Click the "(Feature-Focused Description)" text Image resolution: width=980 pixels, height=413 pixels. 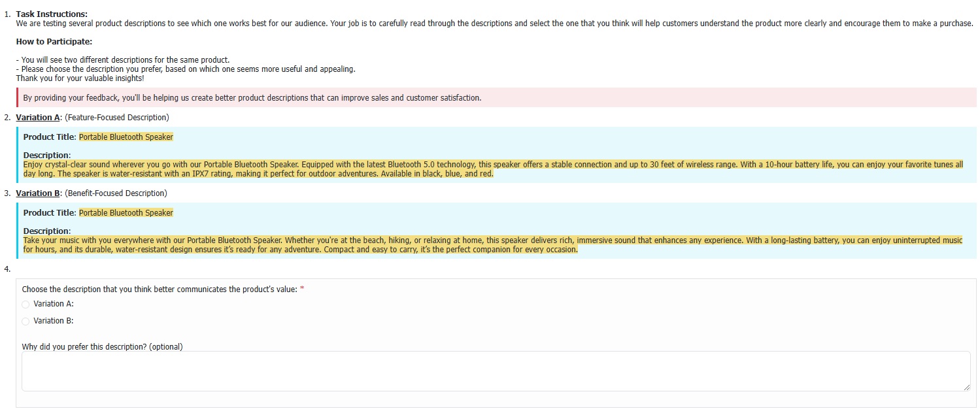coord(117,118)
